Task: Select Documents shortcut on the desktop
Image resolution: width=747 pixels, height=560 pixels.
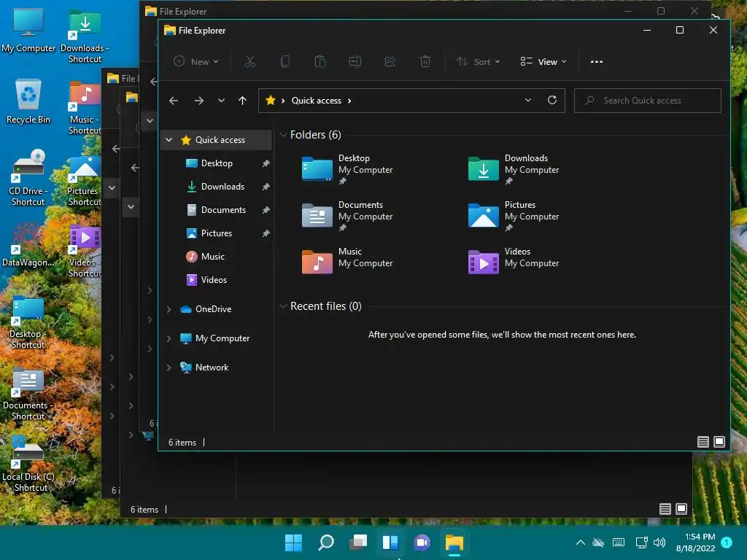Action: point(28,393)
